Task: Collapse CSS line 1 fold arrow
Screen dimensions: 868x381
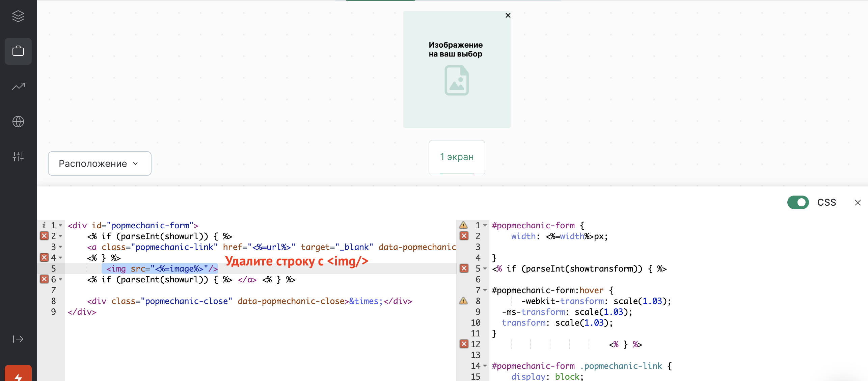Action: coord(485,225)
